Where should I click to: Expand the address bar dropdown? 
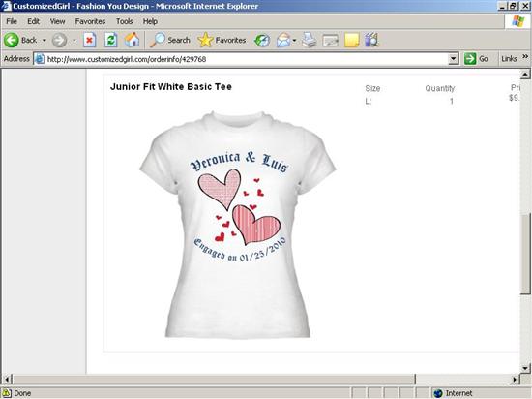454,59
